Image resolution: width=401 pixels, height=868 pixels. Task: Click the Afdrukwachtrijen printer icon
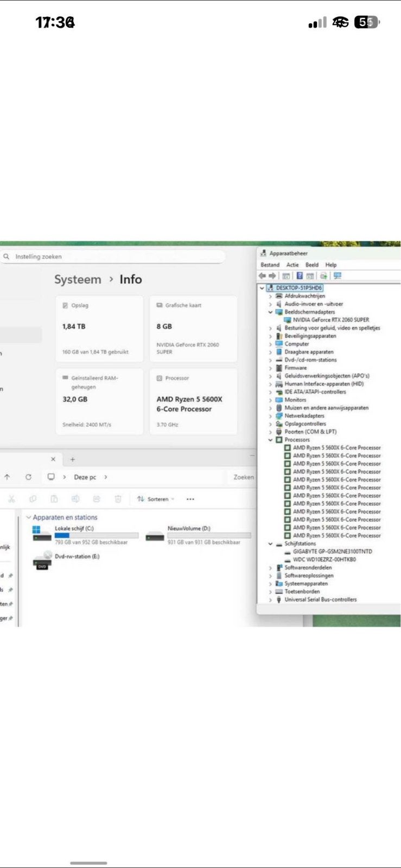[279, 296]
